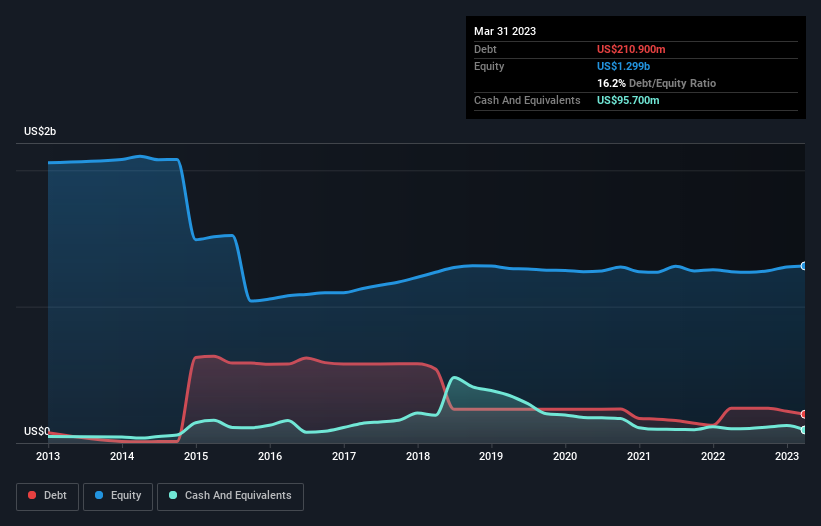
Task: Click the tooltip Debt row label
Action: [x=485, y=49]
